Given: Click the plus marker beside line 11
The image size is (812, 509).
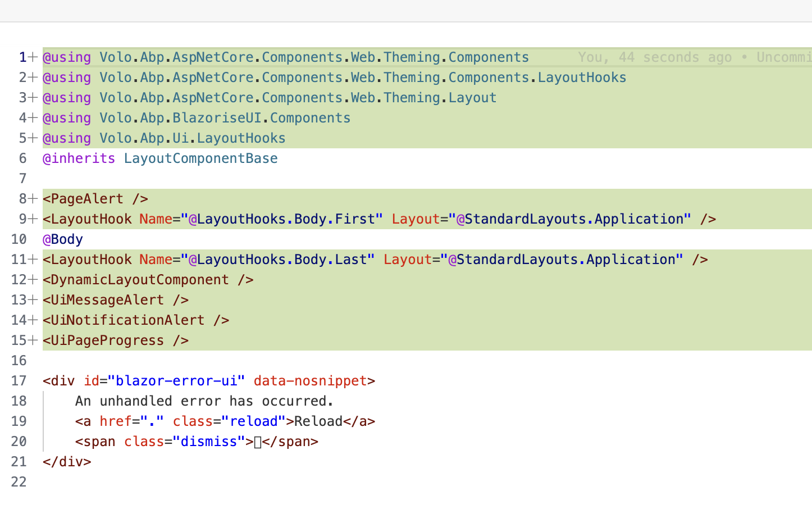Looking at the screenshot, I should 33,260.
